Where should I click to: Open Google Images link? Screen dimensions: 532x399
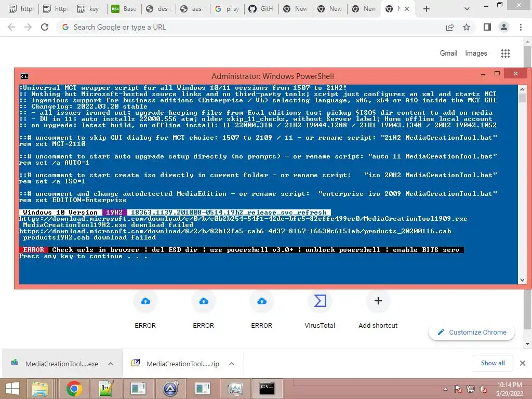(x=476, y=54)
